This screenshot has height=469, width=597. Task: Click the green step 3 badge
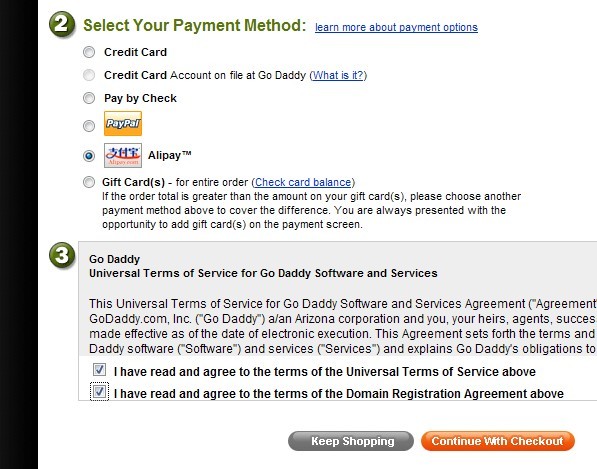point(62,255)
